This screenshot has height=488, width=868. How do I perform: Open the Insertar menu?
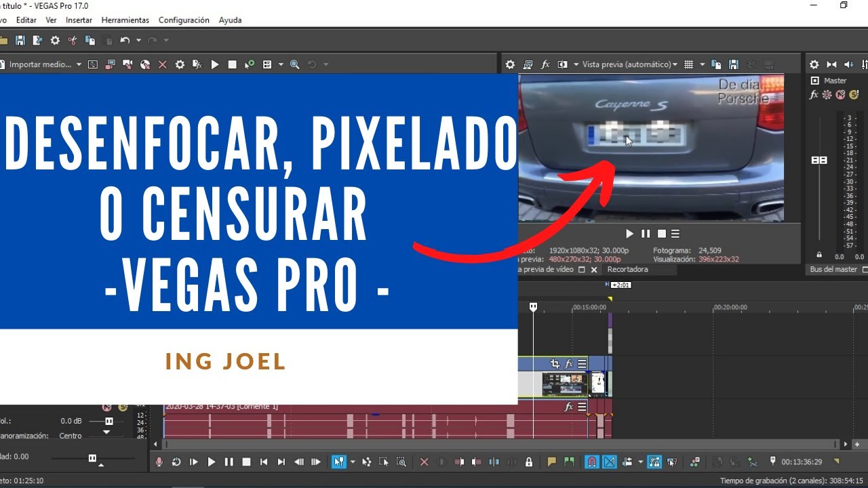79,20
